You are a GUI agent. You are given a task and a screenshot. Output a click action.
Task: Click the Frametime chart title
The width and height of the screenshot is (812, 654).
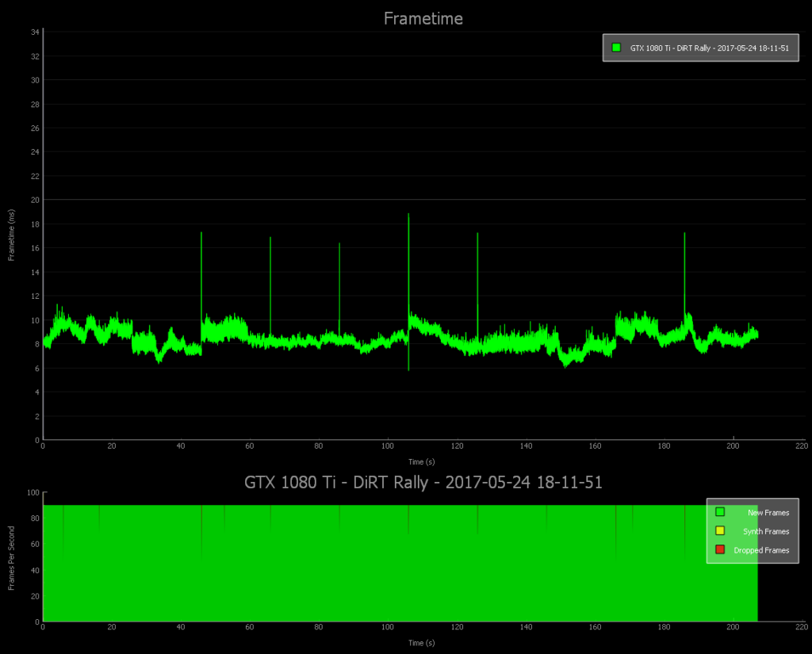point(423,18)
